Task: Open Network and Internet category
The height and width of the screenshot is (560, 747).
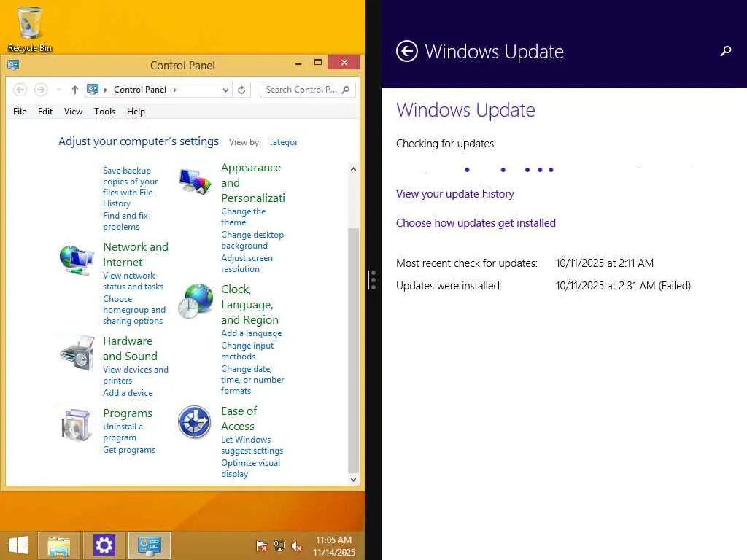Action: [x=136, y=254]
